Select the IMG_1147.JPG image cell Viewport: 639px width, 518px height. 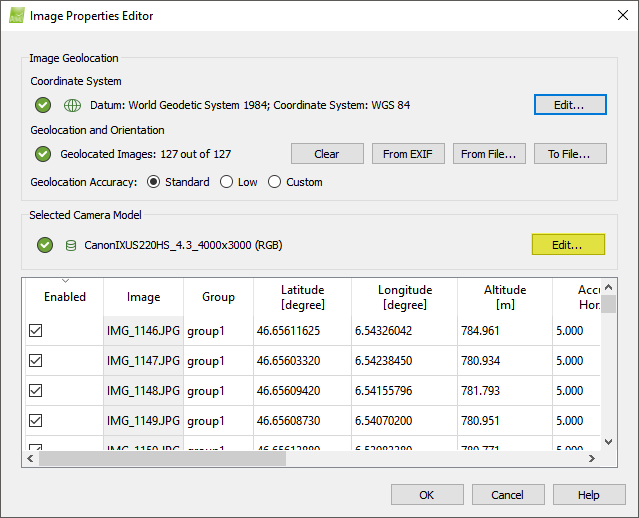coord(143,361)
